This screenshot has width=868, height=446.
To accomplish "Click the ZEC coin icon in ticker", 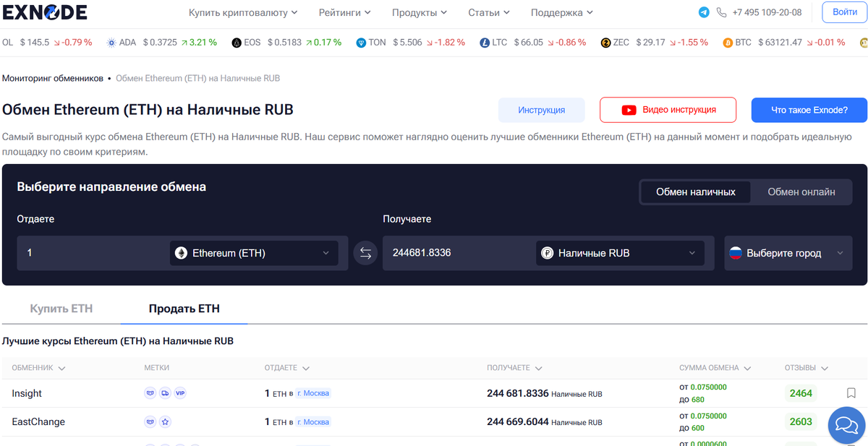I will tap(606, 43).
